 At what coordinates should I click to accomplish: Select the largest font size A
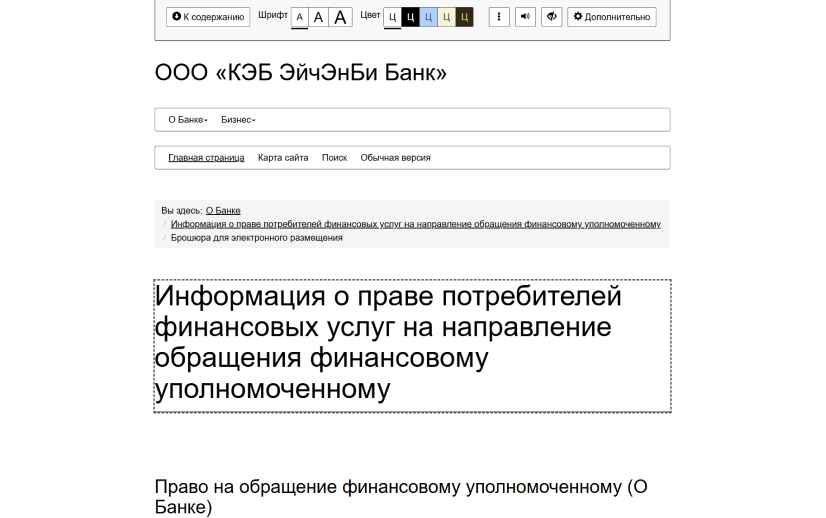[340, 17]
